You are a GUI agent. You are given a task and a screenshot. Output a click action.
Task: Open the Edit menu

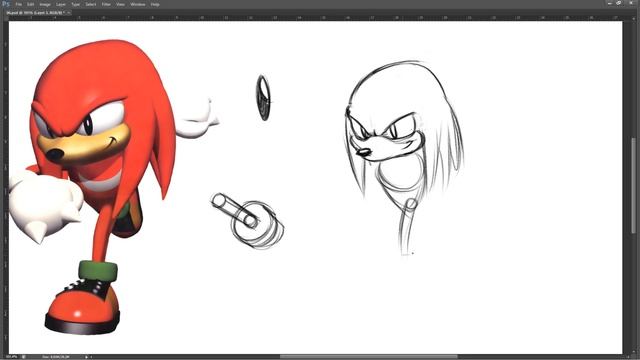[31, 4]
